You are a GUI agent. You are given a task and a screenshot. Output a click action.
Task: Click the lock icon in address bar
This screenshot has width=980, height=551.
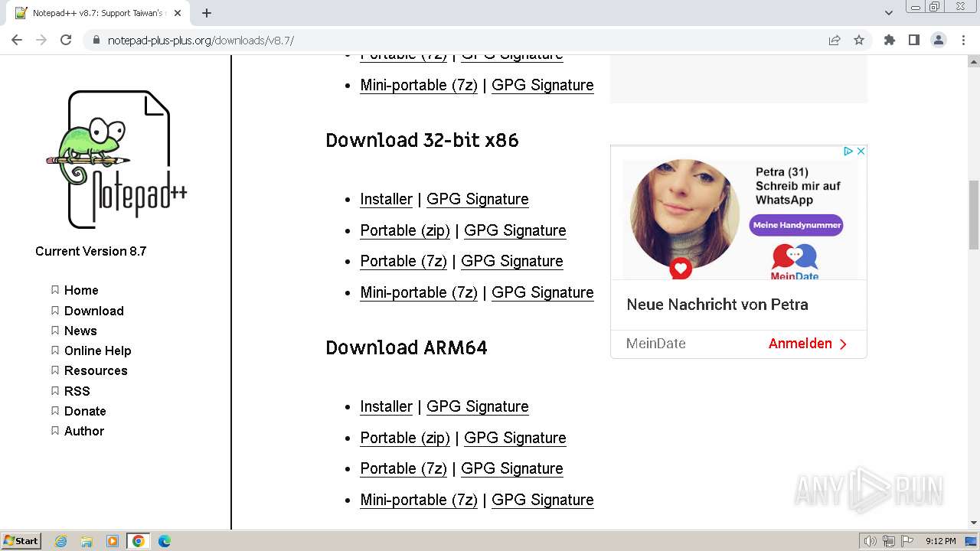[96, 41]
